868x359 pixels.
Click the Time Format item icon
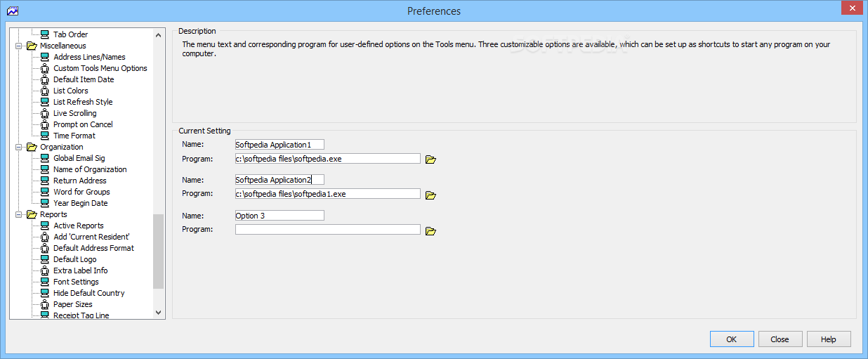(45, 136)
